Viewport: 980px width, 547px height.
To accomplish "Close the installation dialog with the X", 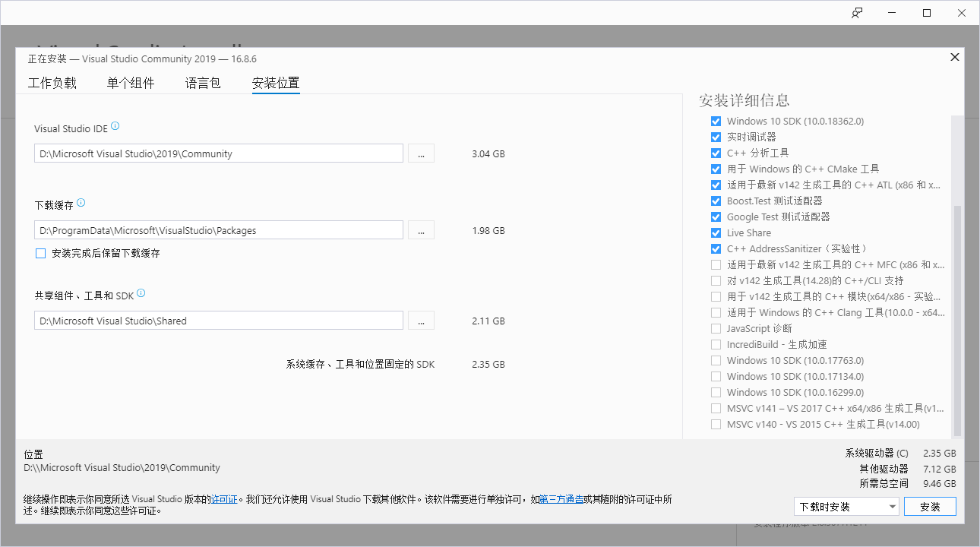I will coord(955,57).
